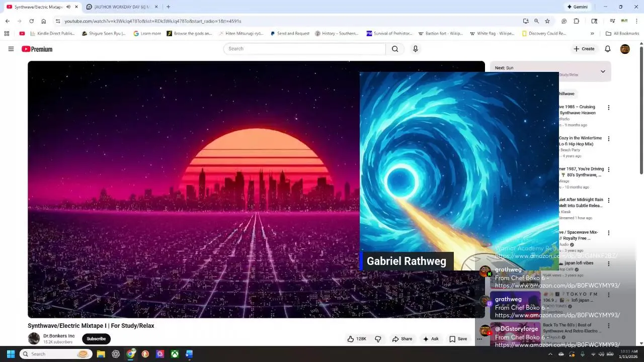Bookmark this page with the star
Viewport: 644px width, 362px height.
coord(547,21)
